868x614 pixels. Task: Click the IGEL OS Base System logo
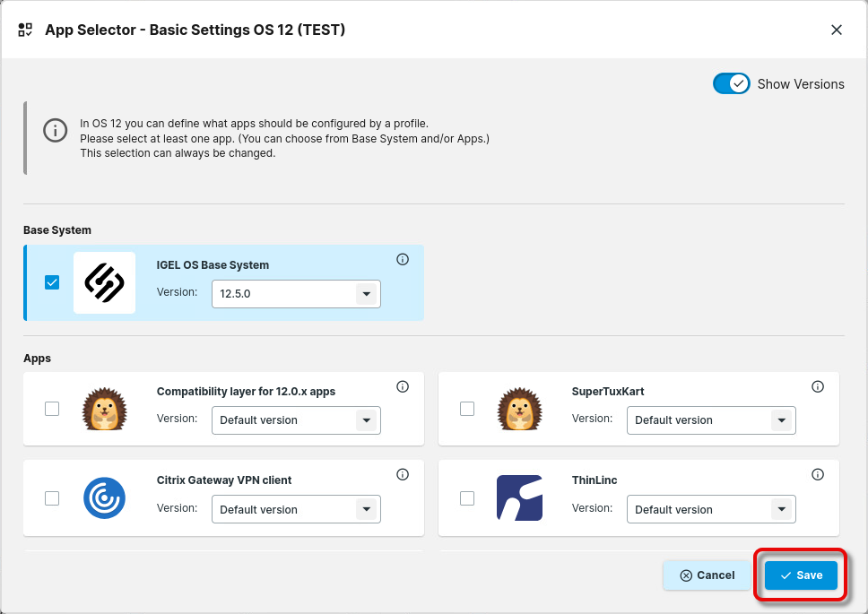(x=104, y=282)
